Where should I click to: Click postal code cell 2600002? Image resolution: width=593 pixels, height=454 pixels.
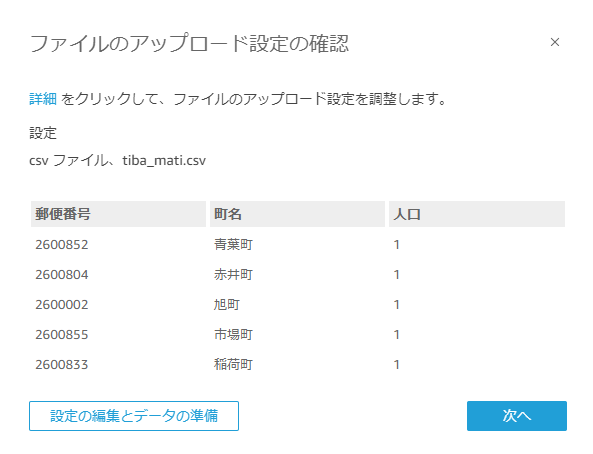[62, 305]
